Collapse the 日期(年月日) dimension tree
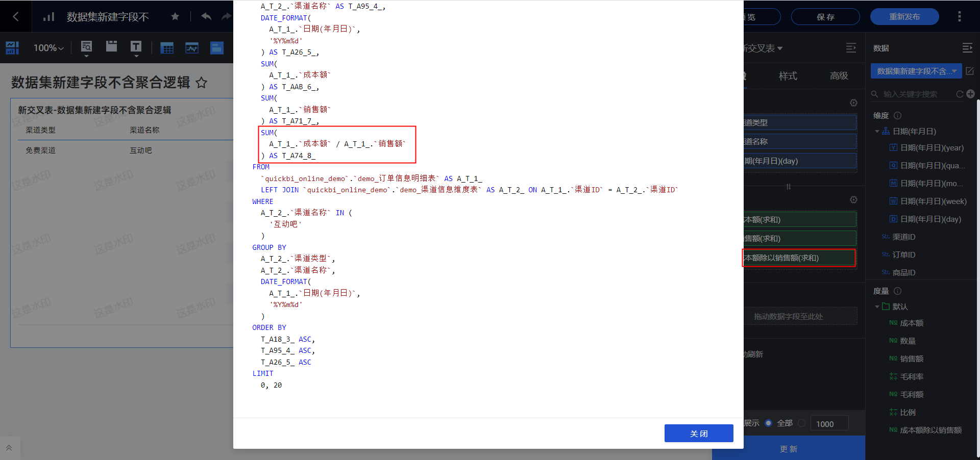 [877, 131]
